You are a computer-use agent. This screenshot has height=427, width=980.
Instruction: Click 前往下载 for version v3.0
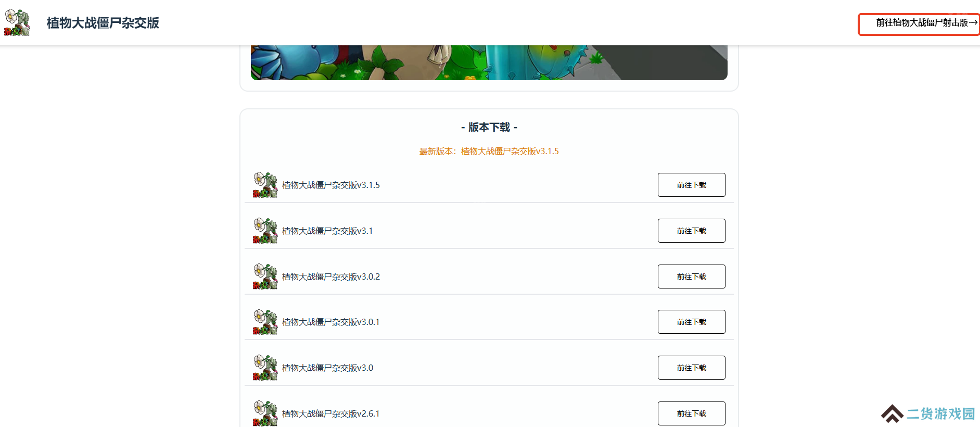coord(691,368)
